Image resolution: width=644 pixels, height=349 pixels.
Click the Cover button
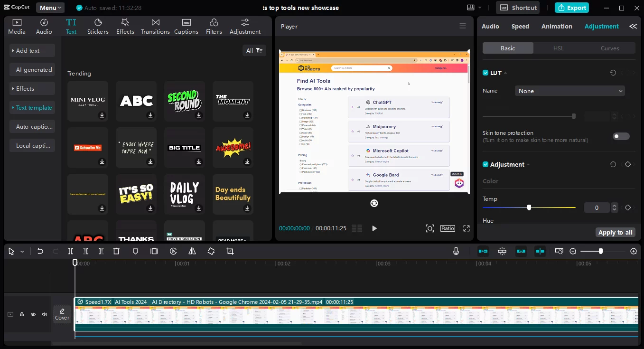coord(62,314)
